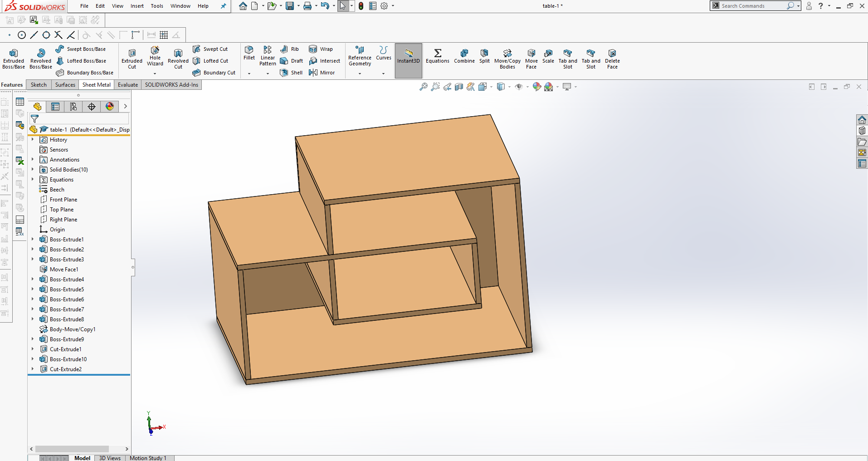Screen dimensions: 868x461
Task: Click the Save toolbar icon
Action: point(290,6)
